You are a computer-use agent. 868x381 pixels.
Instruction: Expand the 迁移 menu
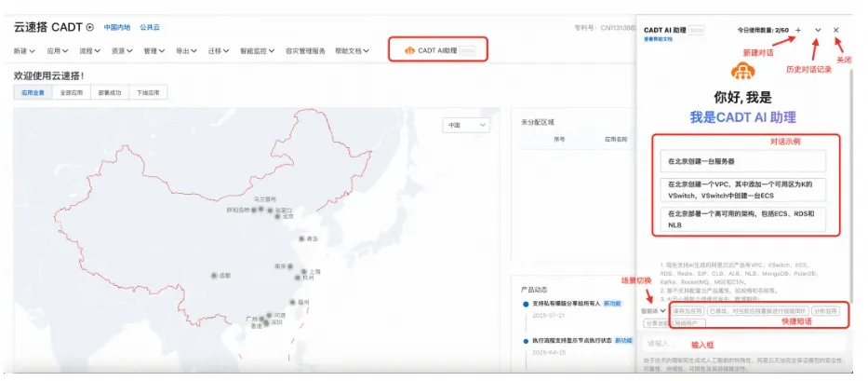219,50
